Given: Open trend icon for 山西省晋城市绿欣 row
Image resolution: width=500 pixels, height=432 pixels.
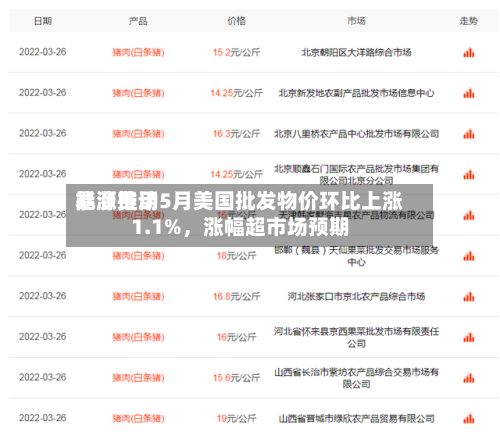Looking at the screenshot, I should tap(468, 419).
